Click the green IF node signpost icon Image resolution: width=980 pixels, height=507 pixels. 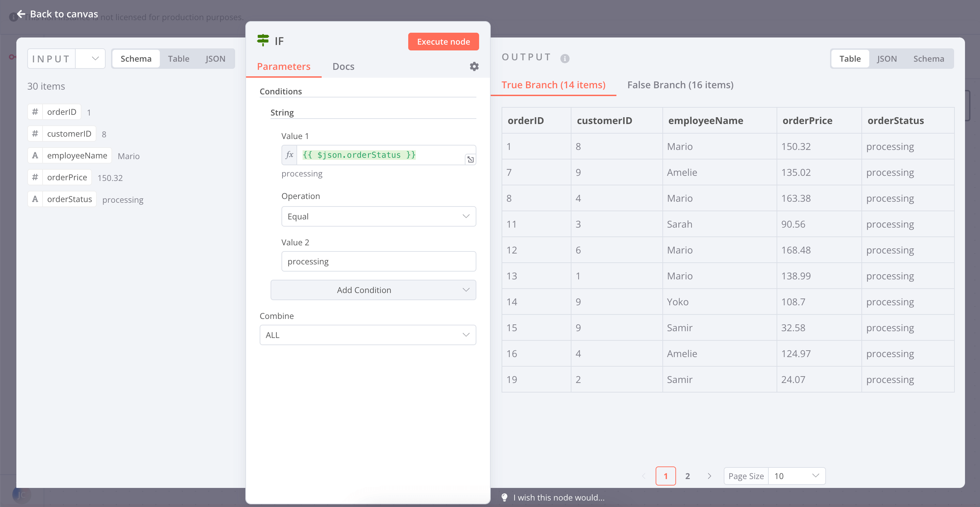263,40
